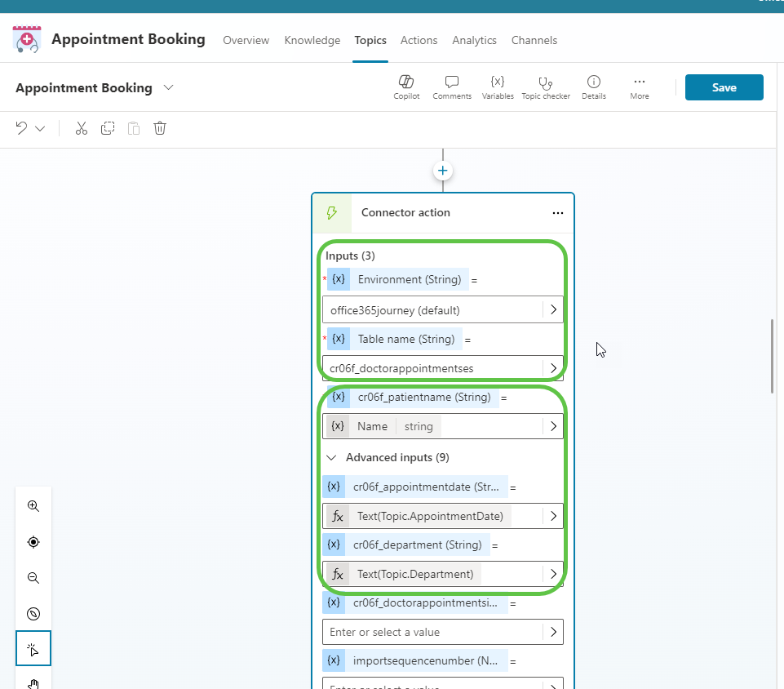Add a new node with the plus button
Screen dimensions: 784x689
pos(442,171)
